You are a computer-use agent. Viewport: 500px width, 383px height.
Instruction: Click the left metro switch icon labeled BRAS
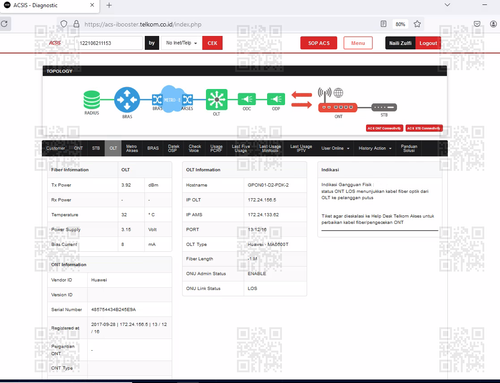(x=157, y=99)
